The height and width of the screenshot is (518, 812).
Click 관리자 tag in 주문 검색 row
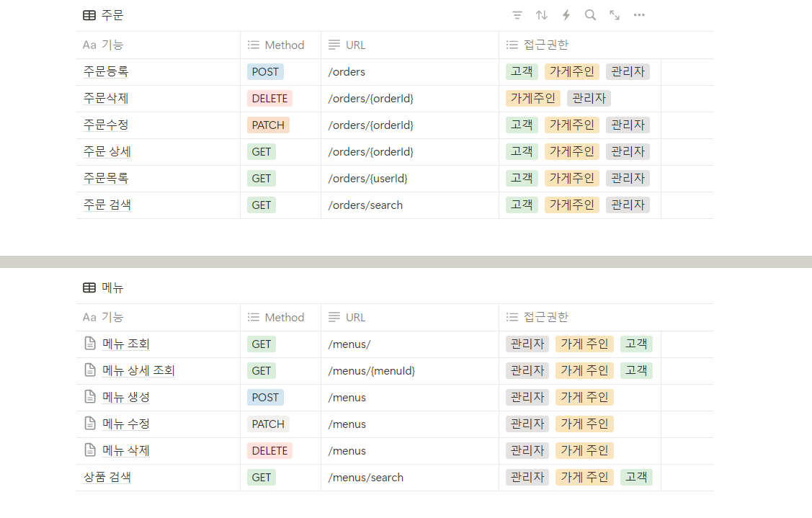tap(628, 205)
